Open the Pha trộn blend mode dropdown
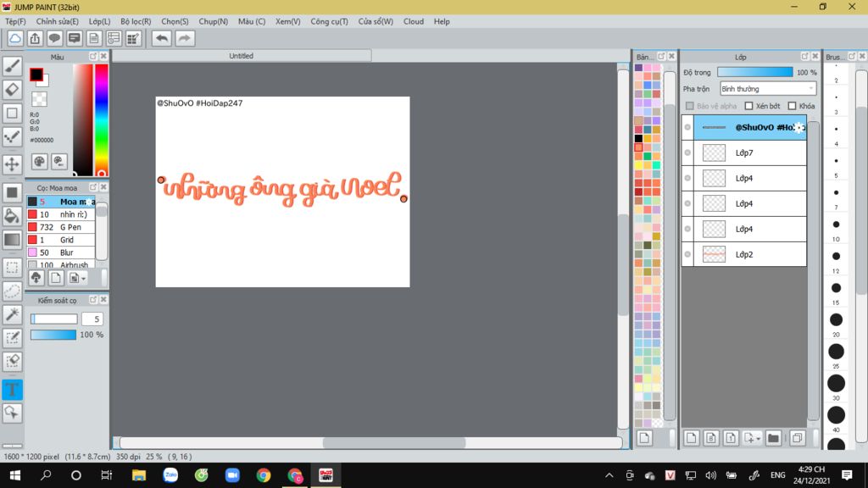 coord(768,88)
